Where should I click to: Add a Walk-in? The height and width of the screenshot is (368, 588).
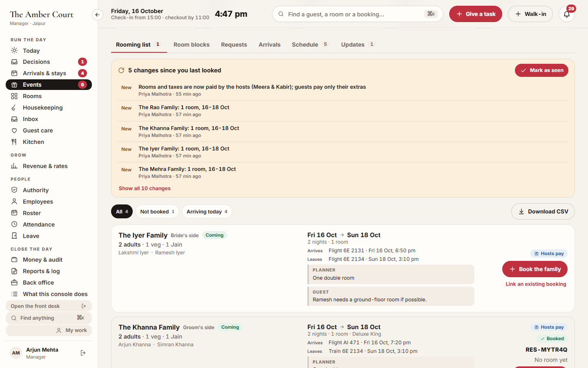tap(530, 14)
